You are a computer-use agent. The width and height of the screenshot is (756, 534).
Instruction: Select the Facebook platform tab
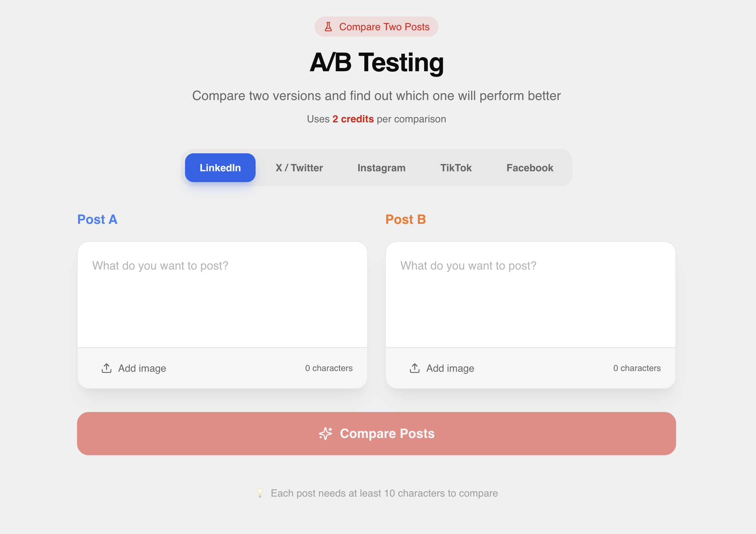click(530, 167)
